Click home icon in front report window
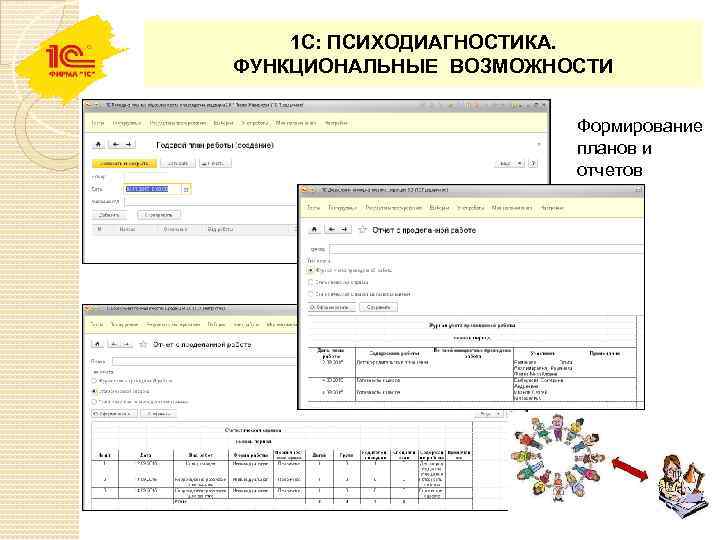The width and height of the screenshot is (720, 540). coord(314,230)
